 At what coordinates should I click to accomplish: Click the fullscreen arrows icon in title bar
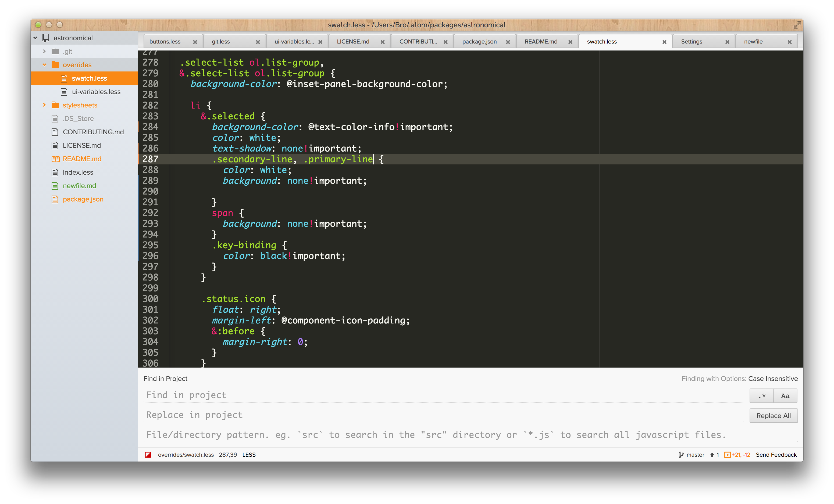coord(797,25)
